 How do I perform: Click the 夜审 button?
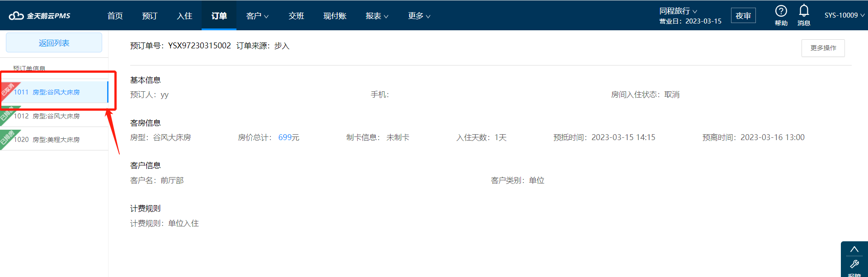coord(743,15)
